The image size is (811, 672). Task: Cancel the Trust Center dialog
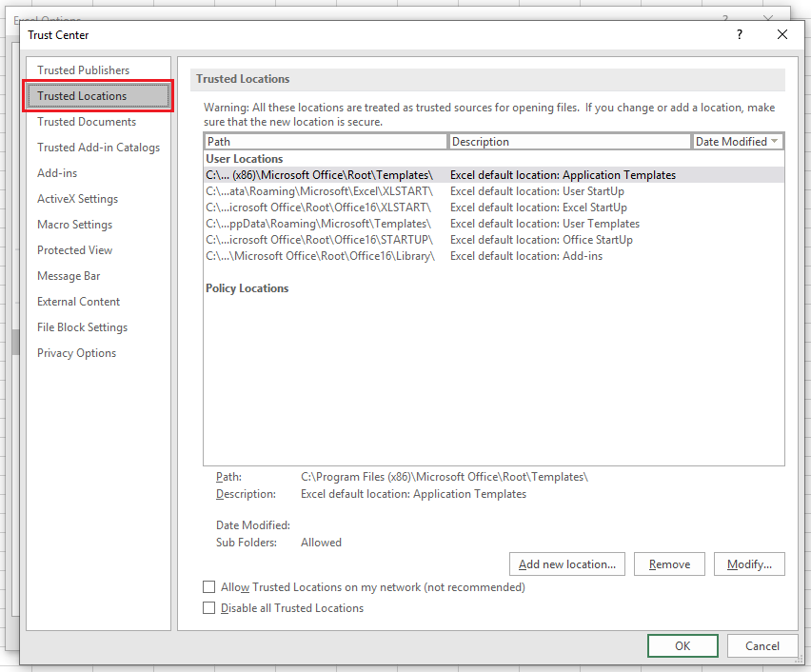tap(762, 645)
